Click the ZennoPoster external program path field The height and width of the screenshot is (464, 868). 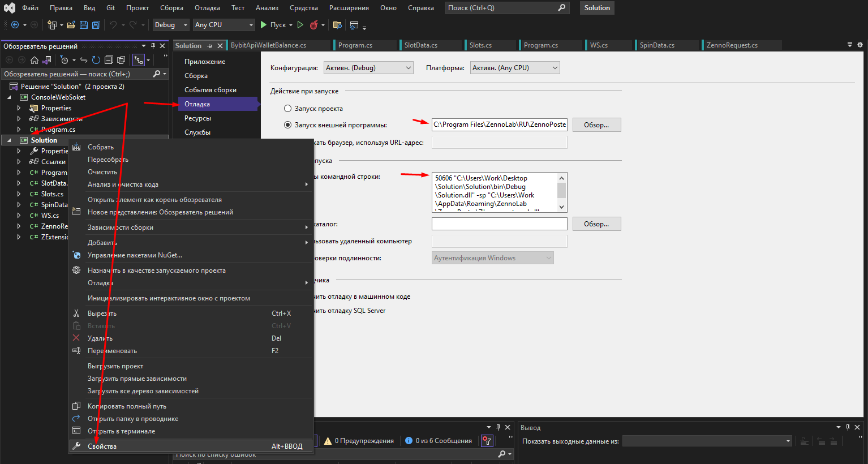(x=500, y=124)
